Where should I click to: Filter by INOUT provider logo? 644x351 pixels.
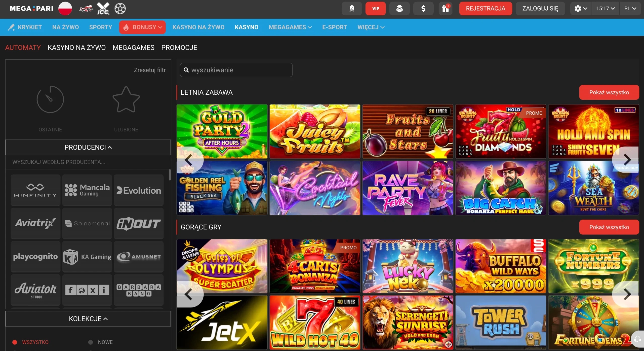[x=139, y=223]
